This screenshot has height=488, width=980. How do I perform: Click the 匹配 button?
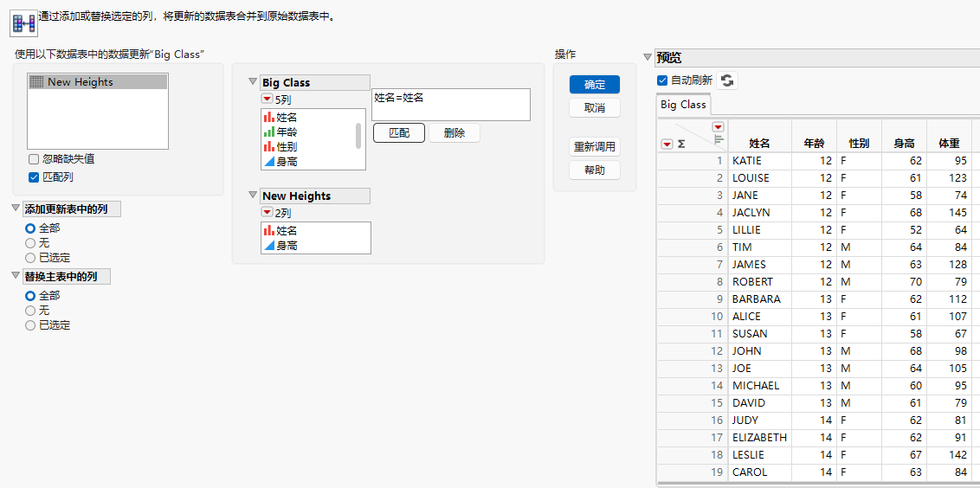pos(399,132)
